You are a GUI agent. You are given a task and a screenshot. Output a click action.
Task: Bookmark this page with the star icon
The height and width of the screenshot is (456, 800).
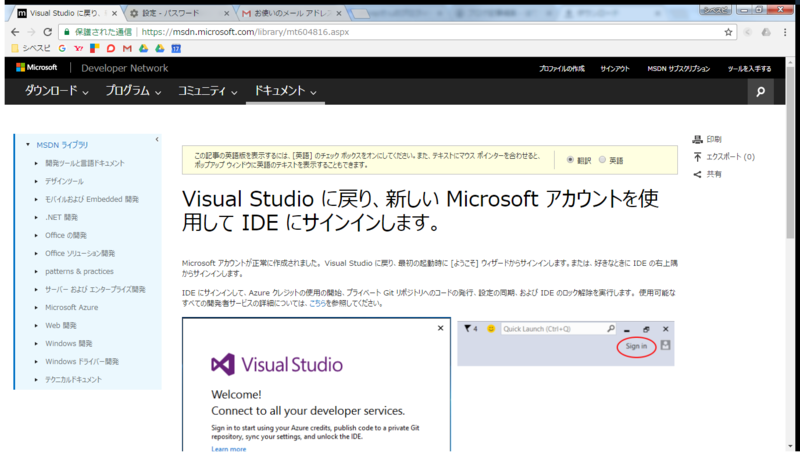point(728,32)
